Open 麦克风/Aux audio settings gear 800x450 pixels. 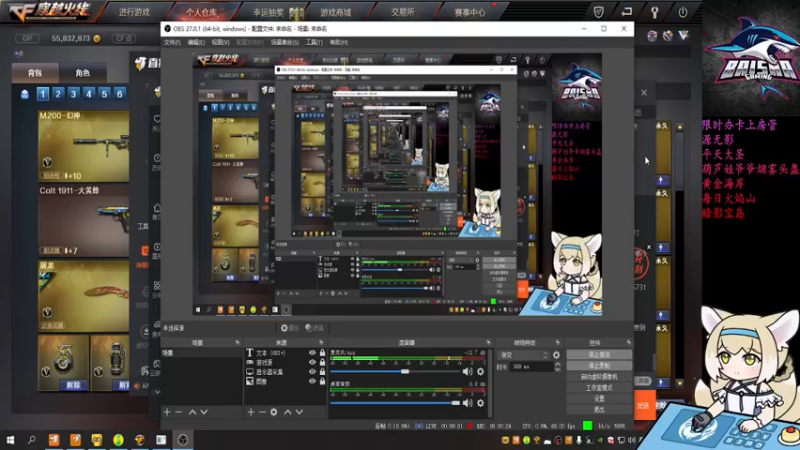point(480,371)
